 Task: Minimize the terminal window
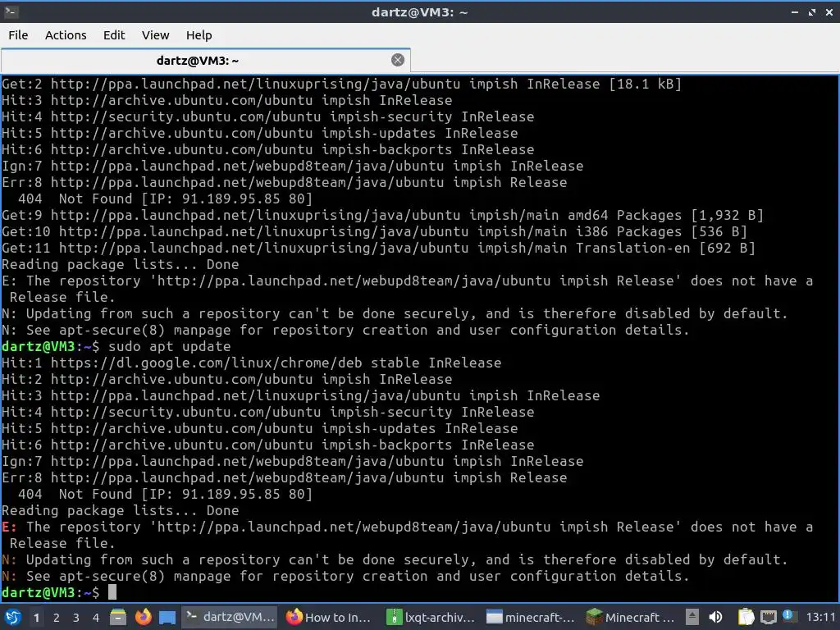click(x=795, y=11)
